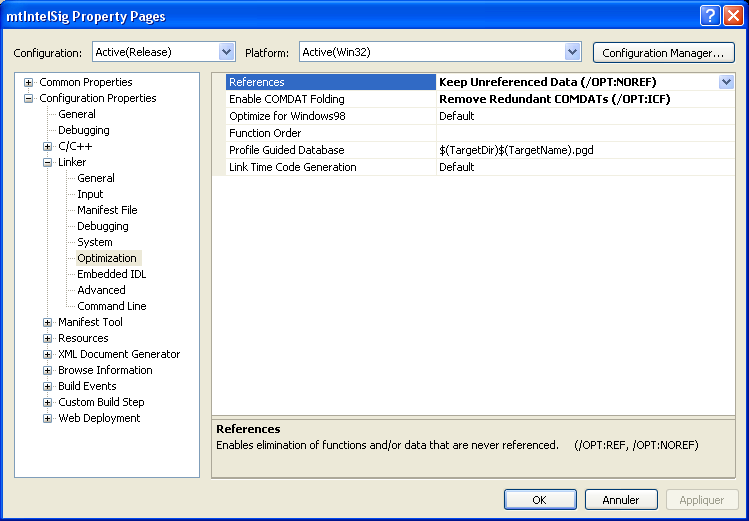Select Optimization under Linker
Screen dimensions: 749x521
point(107,258)
